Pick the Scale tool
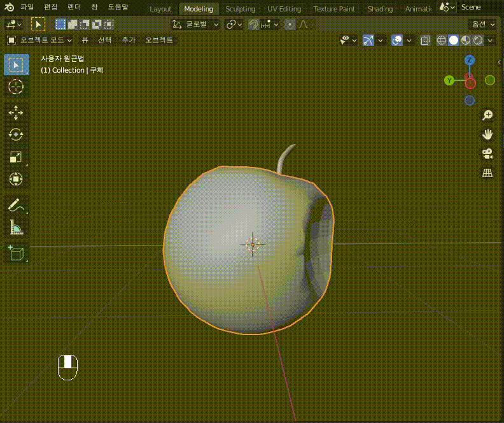This screenshot has width=504, height=423. click(16, 157)
